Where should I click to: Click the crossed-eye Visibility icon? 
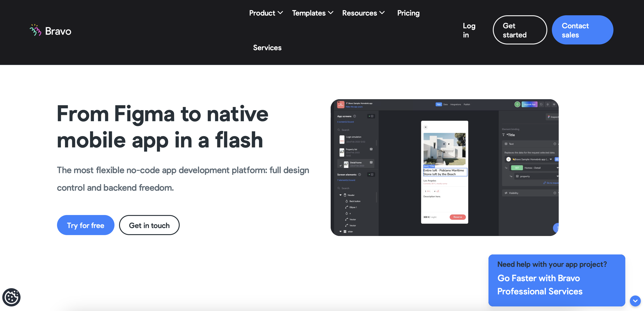coord(506,193)
